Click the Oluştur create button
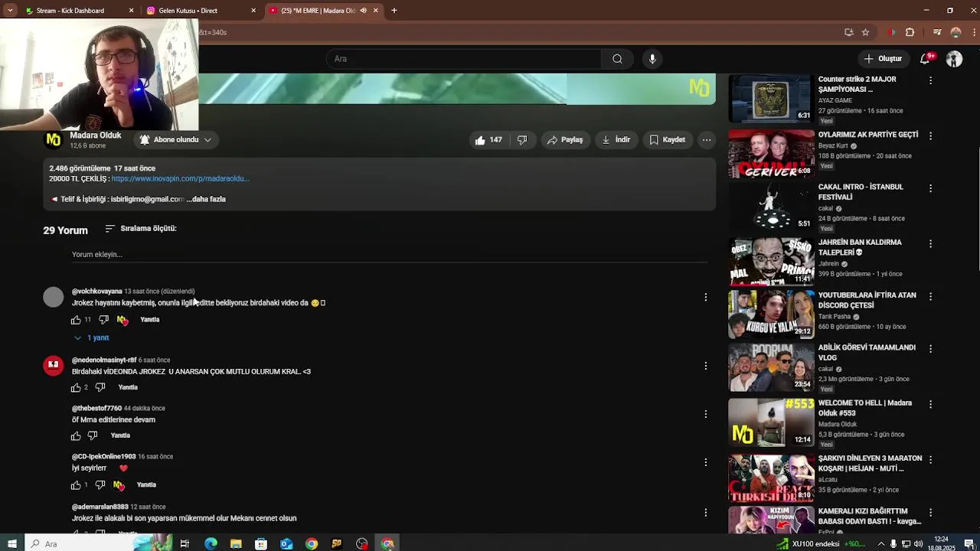980x551 pixels. [883, 59]
